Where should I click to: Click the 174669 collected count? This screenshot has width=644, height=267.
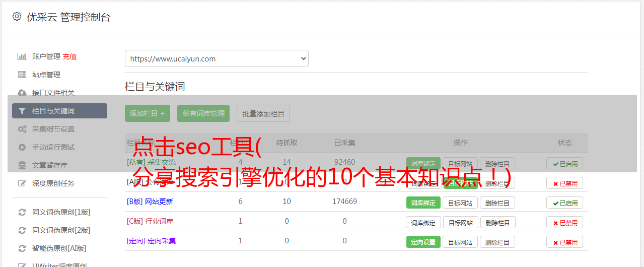344,202
